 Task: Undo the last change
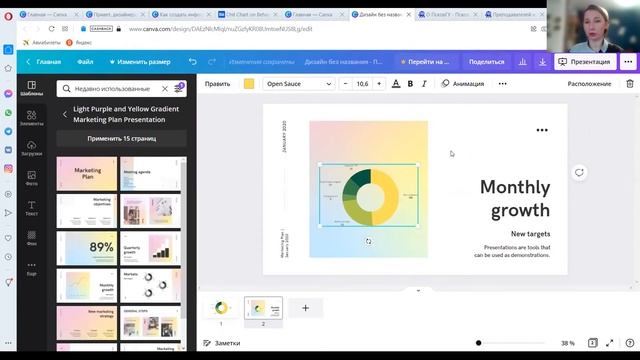(193, 62)
